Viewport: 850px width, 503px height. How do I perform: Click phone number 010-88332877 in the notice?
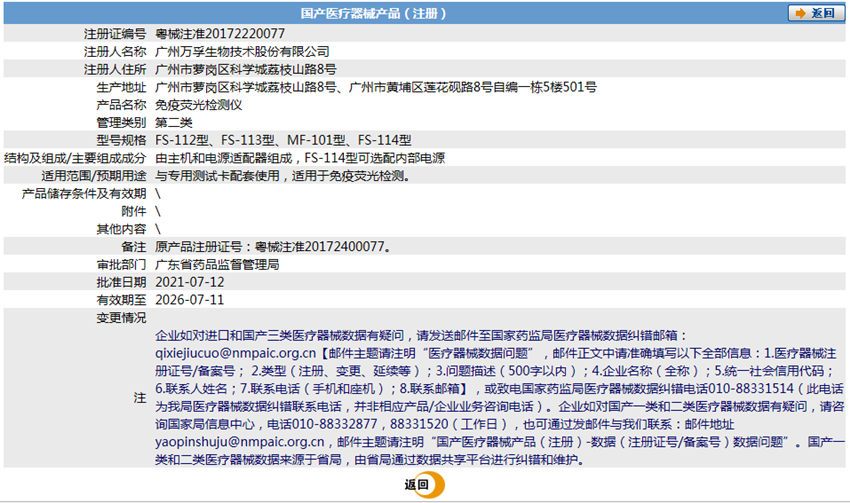pyautogui.click(x=334, y=424)
